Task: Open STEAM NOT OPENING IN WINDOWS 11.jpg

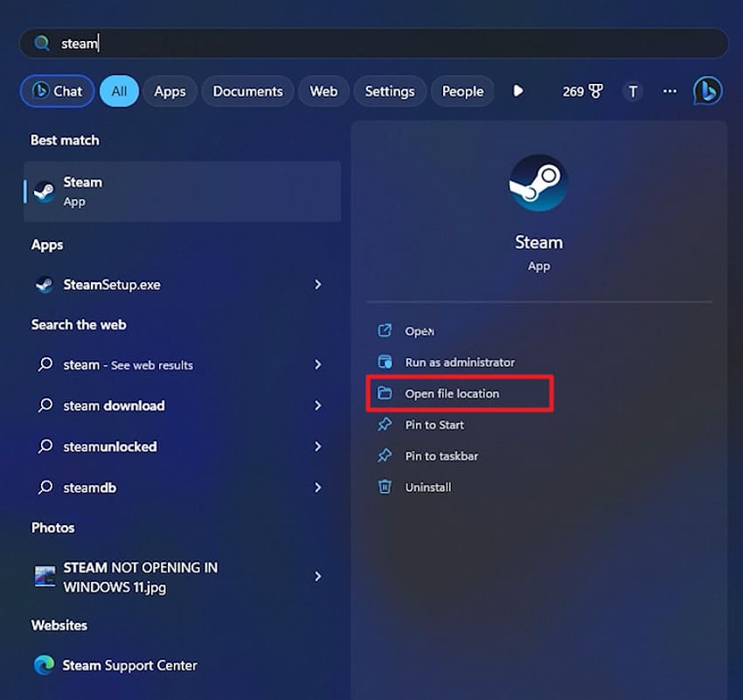Action: (x=140, y=577)
